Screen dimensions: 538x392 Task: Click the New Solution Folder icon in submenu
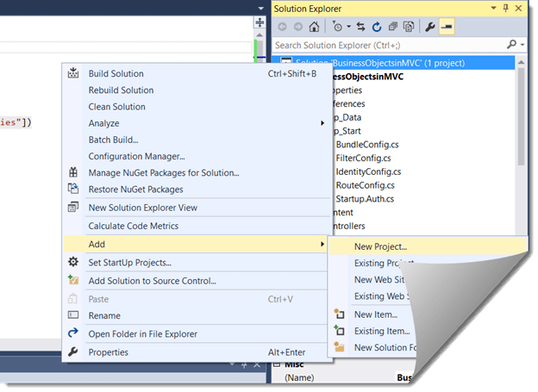coord(340,347)
